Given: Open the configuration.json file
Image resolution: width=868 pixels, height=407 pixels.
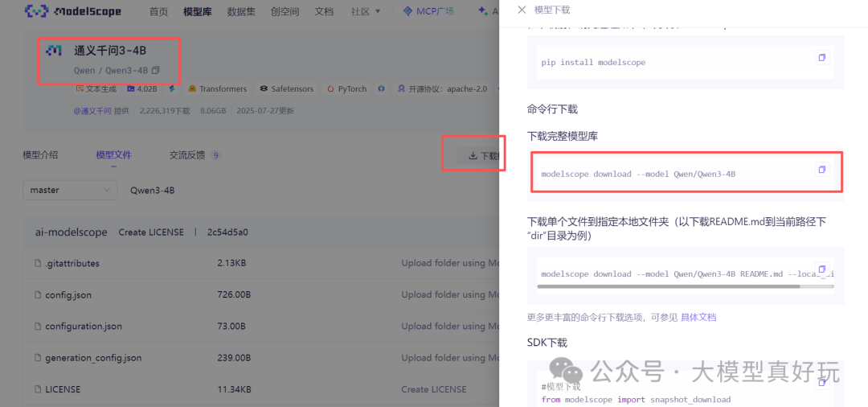Looking at the screenshot, I should click(x=84, y=326).
